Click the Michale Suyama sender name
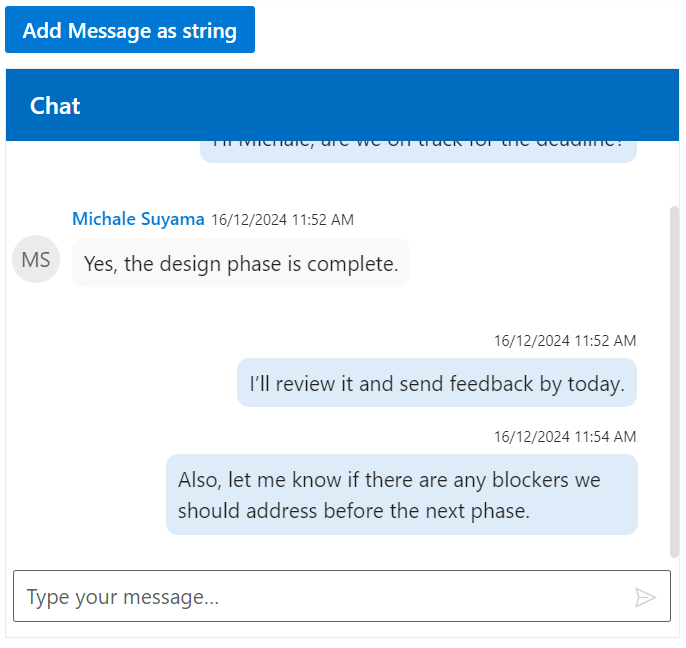The width and height of the screenshot is (686, 648). 138,219
